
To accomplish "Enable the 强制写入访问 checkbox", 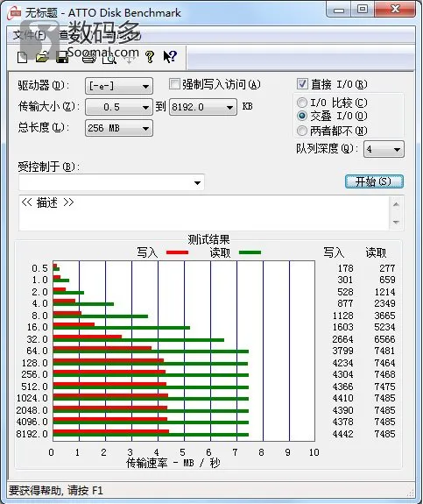I will [x=174, y=84].
